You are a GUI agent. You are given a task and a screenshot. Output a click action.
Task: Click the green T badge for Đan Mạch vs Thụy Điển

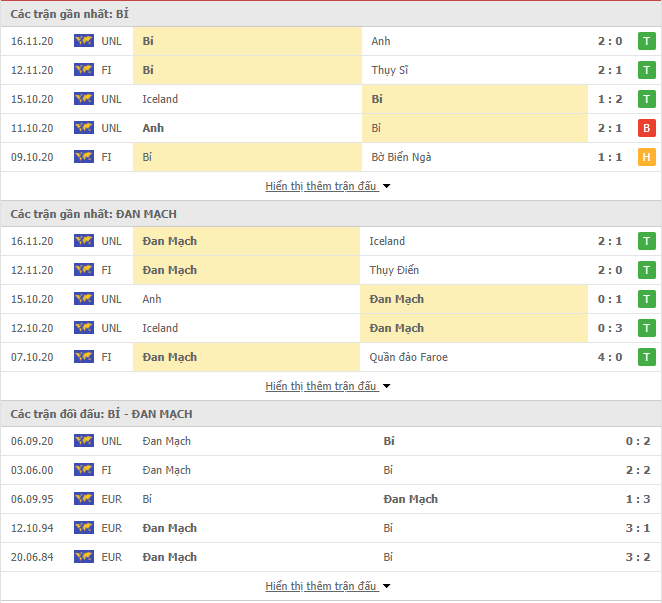[x=646, y=270]
